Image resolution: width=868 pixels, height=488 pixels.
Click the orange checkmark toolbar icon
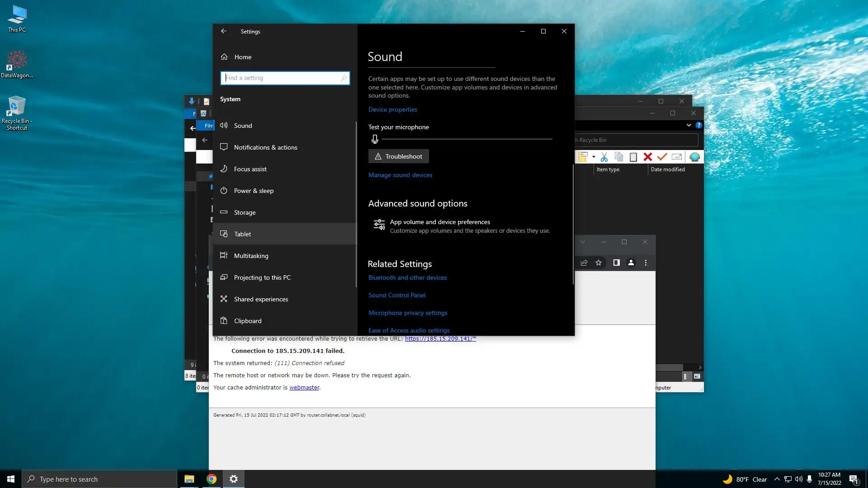[662, 157]
